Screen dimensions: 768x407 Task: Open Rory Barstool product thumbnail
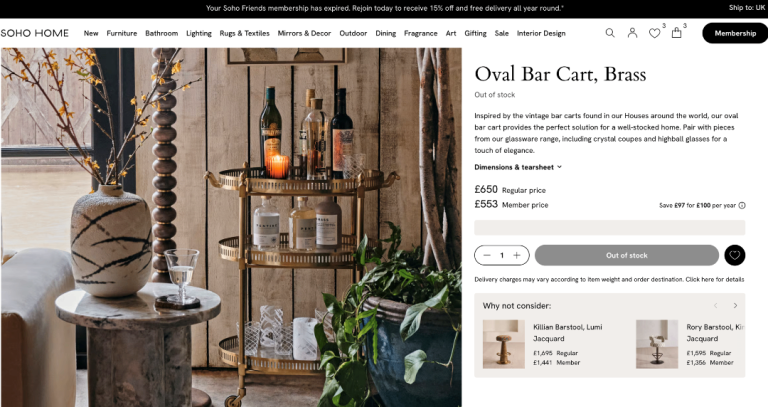tap(657, 344)
